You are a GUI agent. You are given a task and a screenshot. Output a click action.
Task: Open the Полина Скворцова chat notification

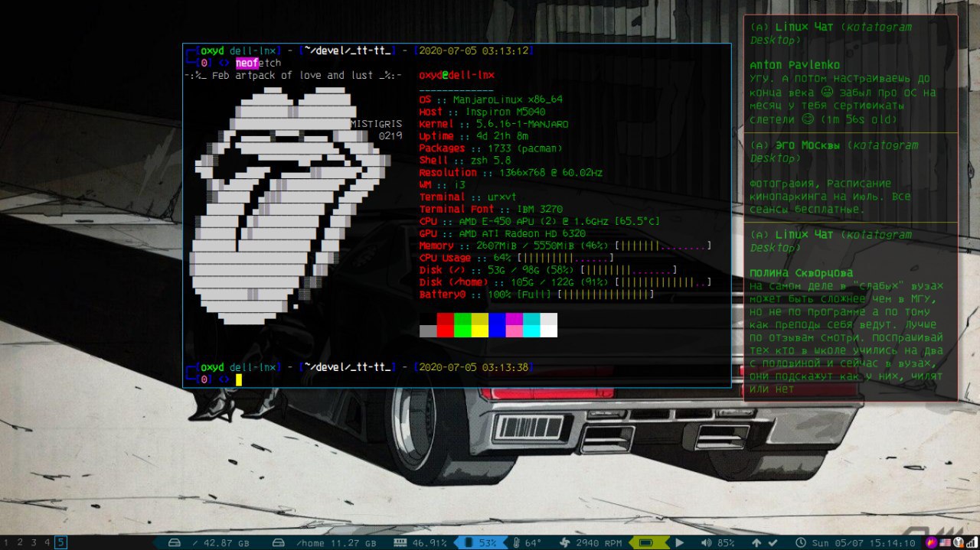[851, 312]
